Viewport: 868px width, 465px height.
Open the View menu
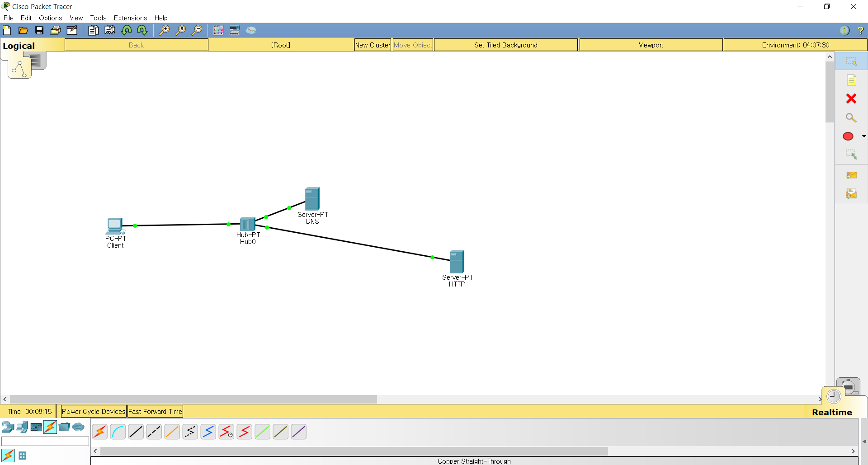click(76, 18)
